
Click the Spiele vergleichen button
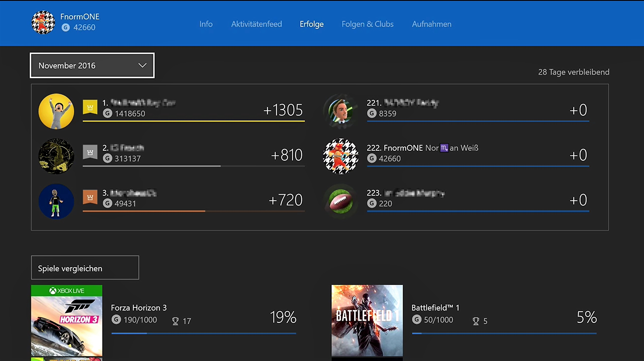click(85, 268)
